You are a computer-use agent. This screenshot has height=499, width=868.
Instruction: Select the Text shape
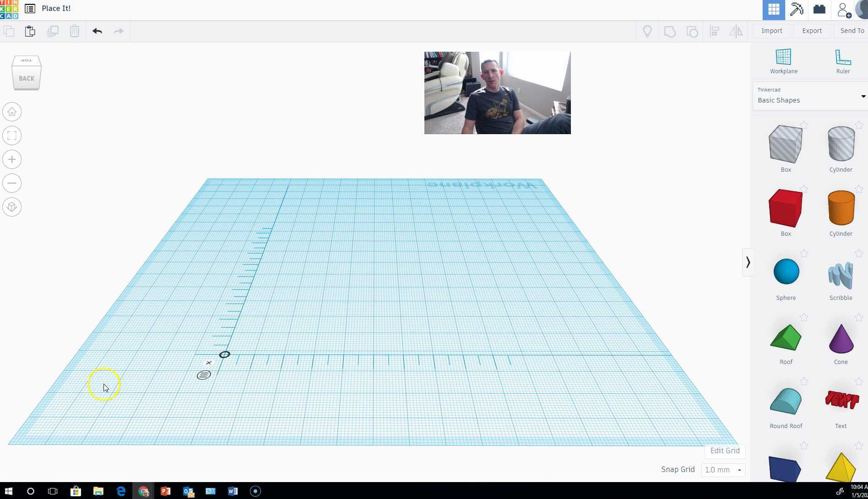841,401
